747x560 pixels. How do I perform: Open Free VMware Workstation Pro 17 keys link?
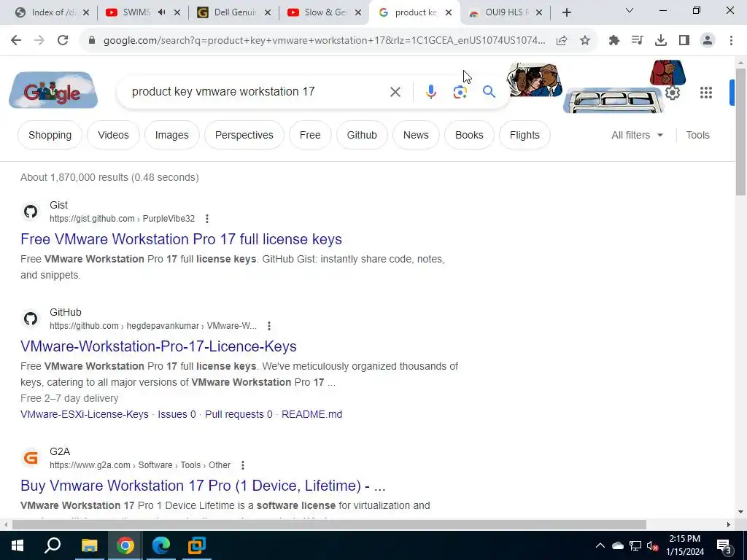coord(181,239)
